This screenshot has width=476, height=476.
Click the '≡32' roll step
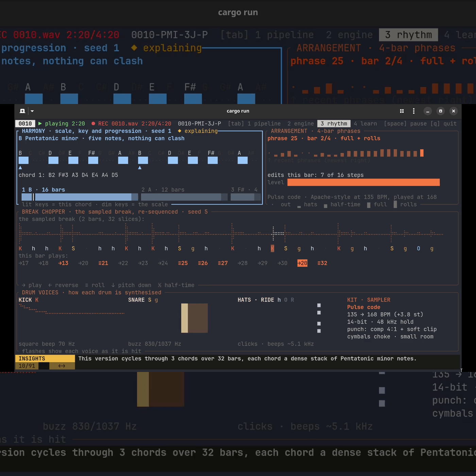tap(322, 263)
